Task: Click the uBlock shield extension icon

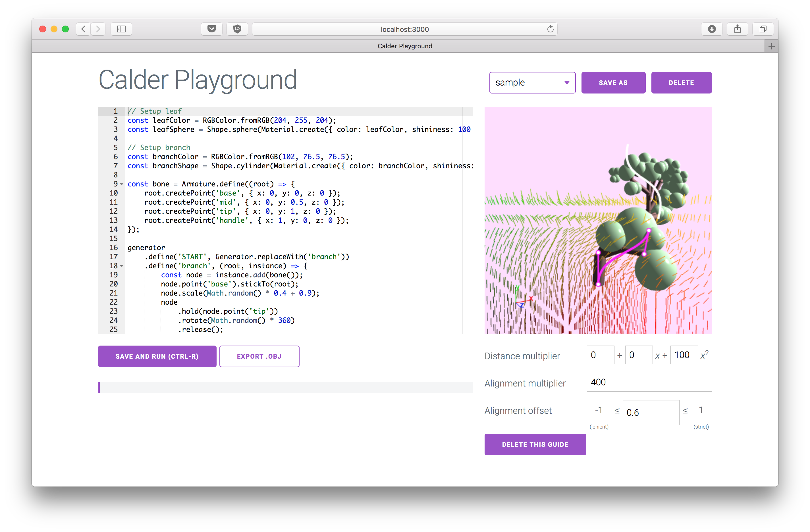Action: [x=237, y=29]
